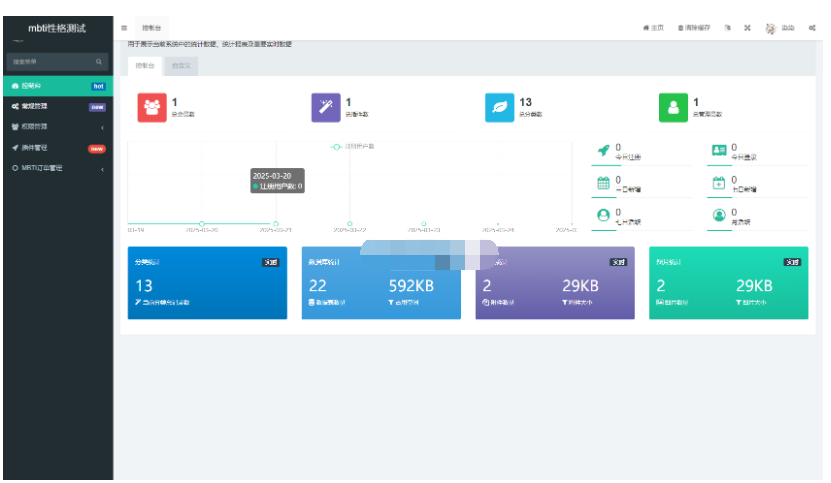This screenshot has width=831, height=483.
Task: Click the fullscreen icon in the top bar
Action: pyautogui.click(x=747, y=27)
